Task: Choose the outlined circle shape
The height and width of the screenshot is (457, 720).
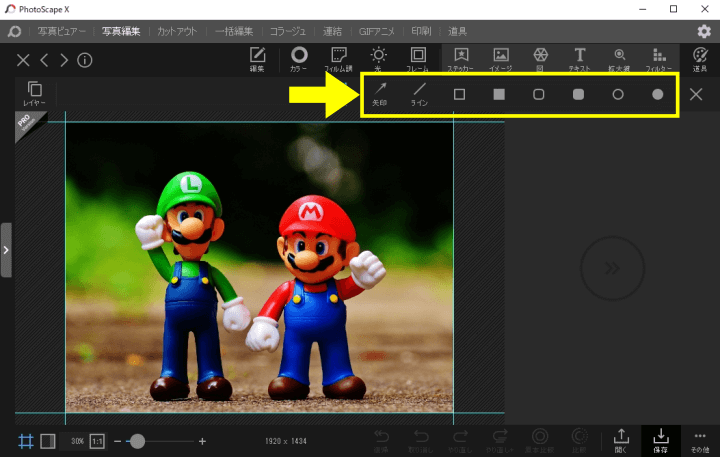Action: 618,95
